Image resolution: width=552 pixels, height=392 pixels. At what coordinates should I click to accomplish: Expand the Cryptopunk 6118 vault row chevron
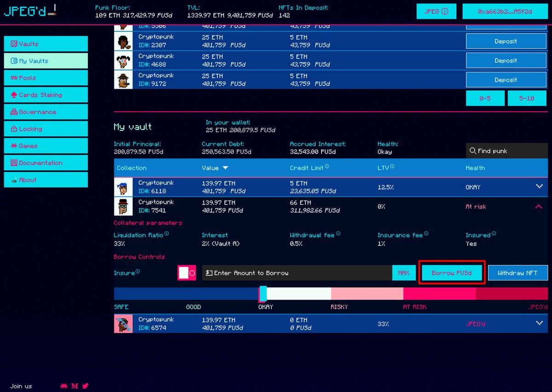click(539, 187)
